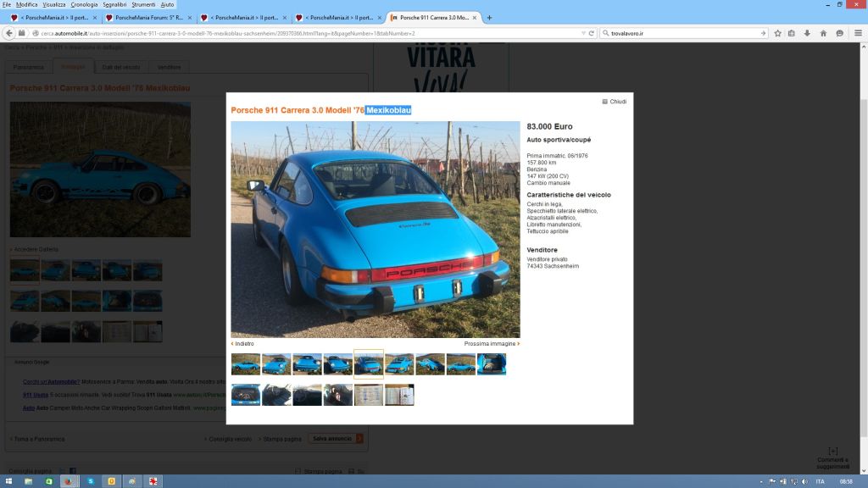
Task: Click the large side-view Porsche photo behind popup
Action: pos(100,169)
